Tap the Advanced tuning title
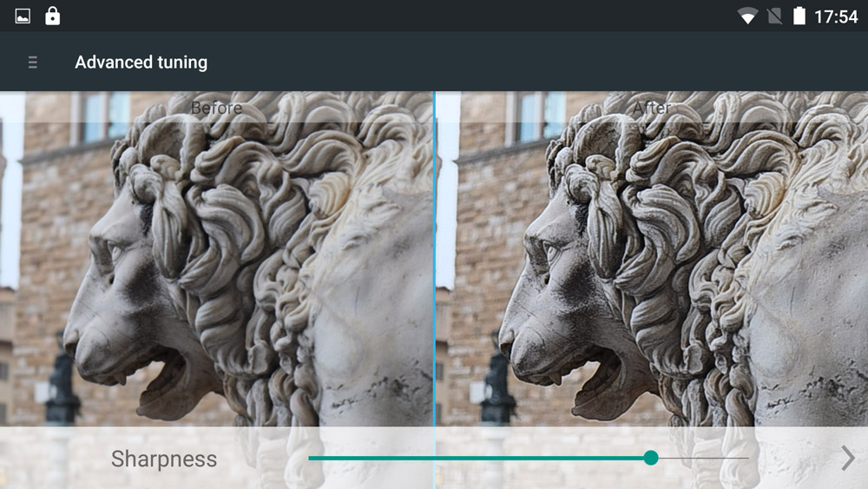 (141, 63)
